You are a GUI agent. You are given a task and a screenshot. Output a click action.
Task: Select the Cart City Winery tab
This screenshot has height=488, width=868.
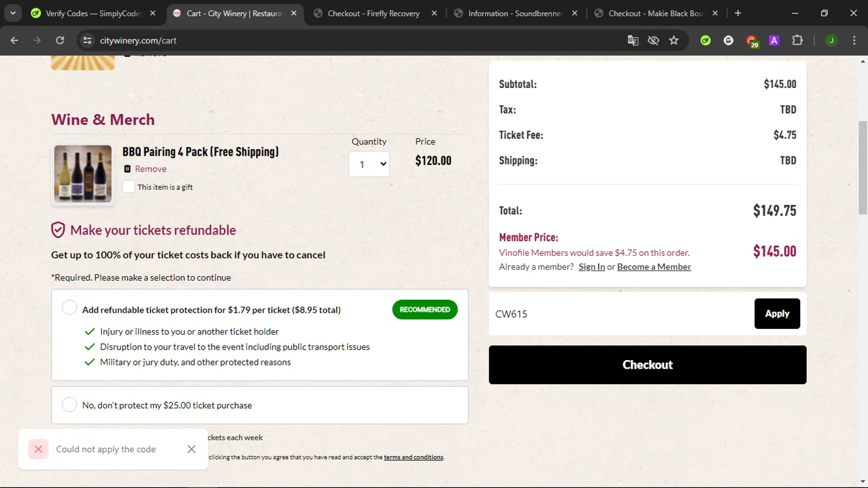233,13
